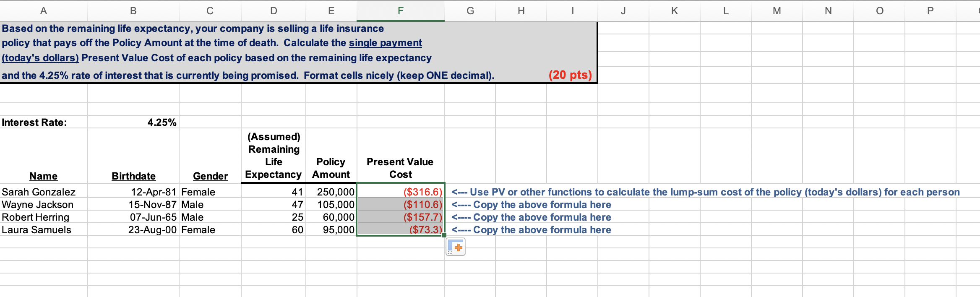The image size is (980, 297).
Task: Select column F header
Action: coord(401,11)
